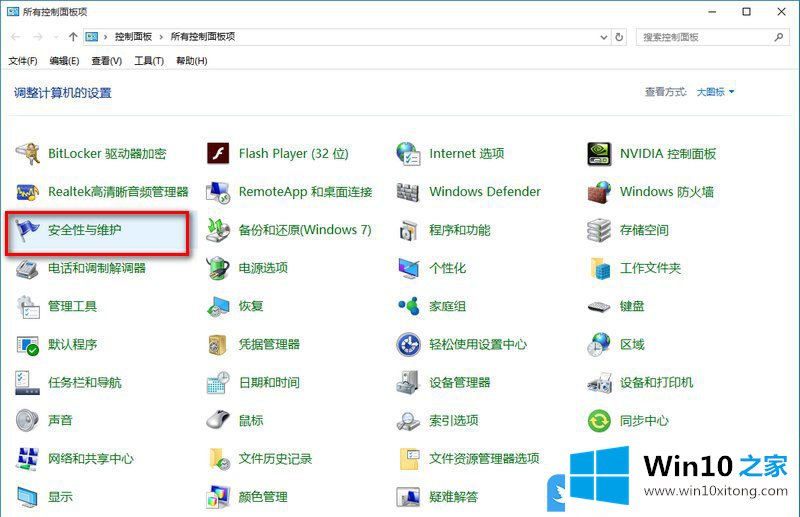The image size is (800, 517).
Task: Click the Back navigation arrow
Action: click(x=16, y=37)
